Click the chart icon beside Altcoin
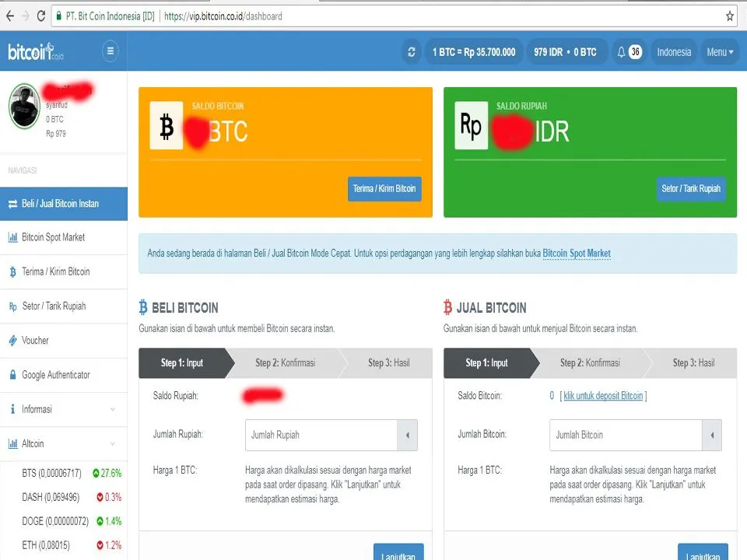The image size is (747, 560). [x=13, y=443]
